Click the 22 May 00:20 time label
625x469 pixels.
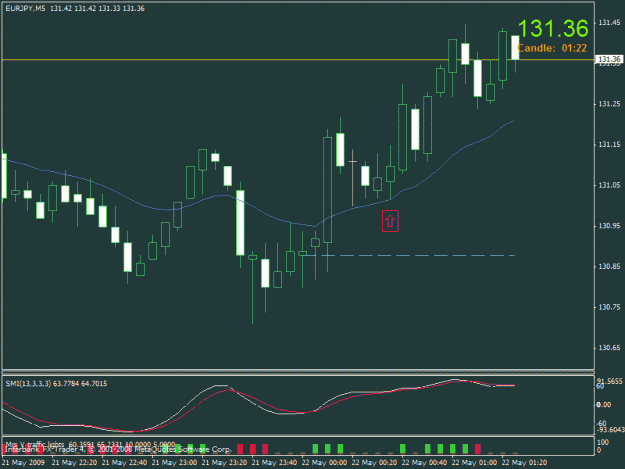pyautogui.click(x=374, y=463)
